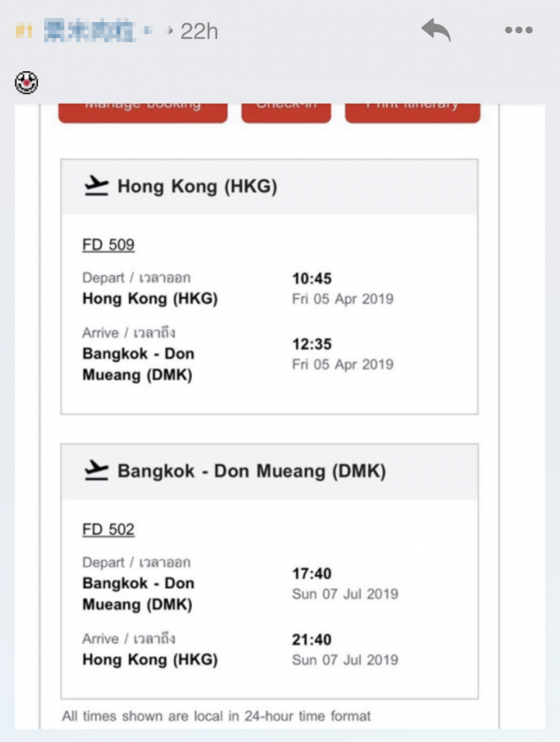This screenshot has width=560, height=742.
Task: Click the plane icon beside Bangkok - Don Mueang header
Action: 98,470
